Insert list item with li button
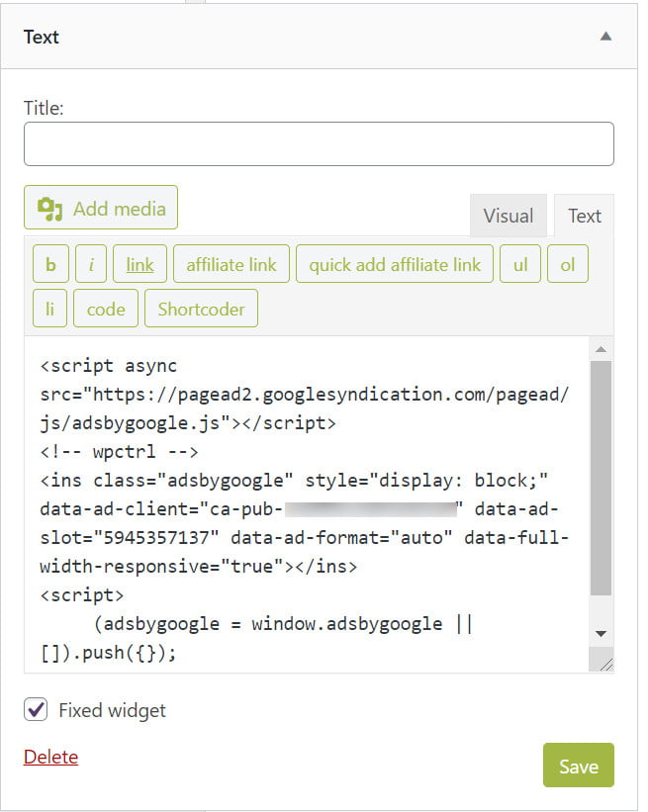The width and height of the screenshot is (648, 812). point(49,309)
